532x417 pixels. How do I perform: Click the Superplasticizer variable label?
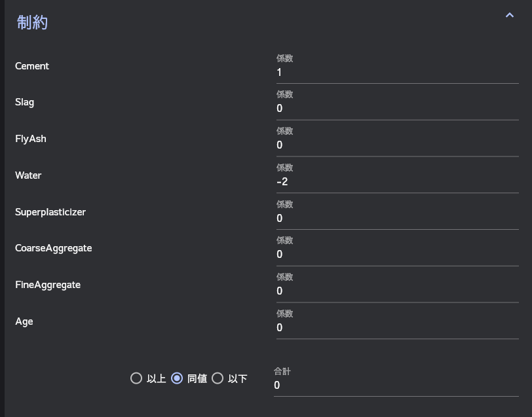coord(50,212)
